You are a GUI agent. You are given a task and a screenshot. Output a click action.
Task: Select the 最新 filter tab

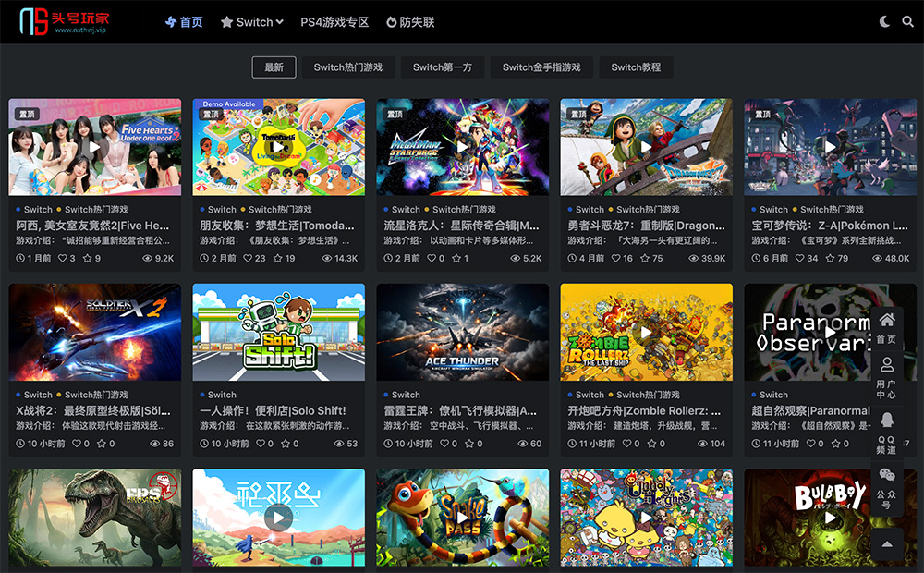click(x=274, y=67)
